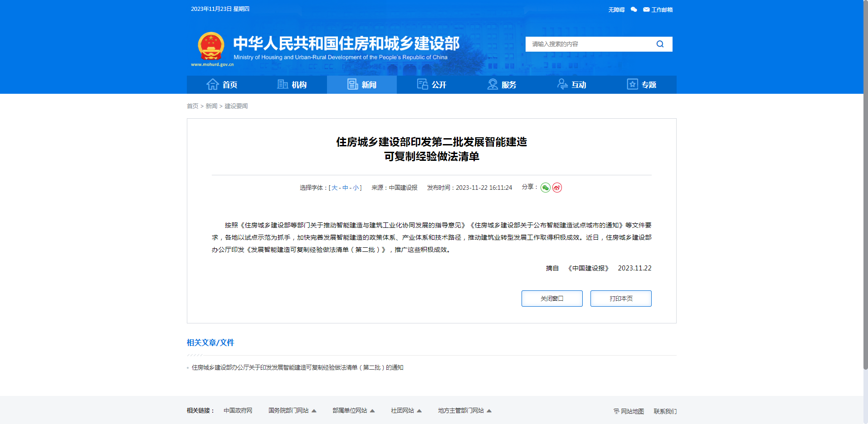Open the 机构 navigation tab

(292, 85)
